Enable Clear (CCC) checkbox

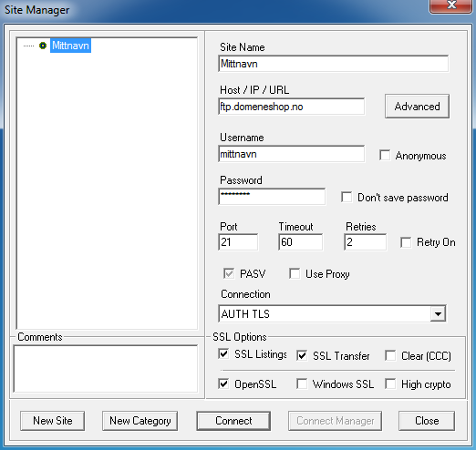tap(390, 355)
